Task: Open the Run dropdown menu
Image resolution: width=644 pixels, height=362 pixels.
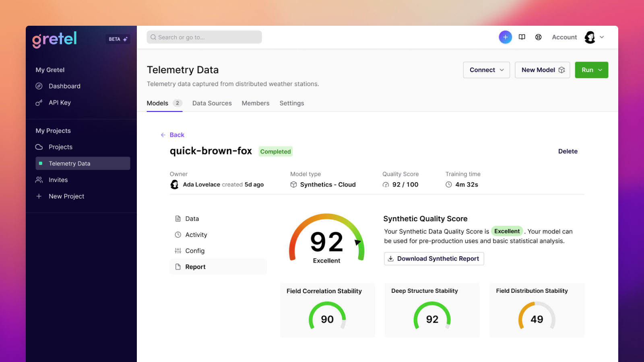Action: [591, 70]
